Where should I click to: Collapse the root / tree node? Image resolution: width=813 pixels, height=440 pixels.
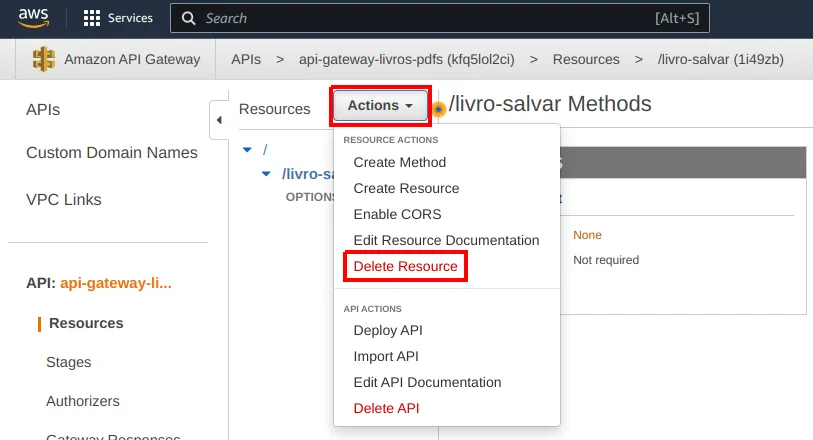(247, 150)
